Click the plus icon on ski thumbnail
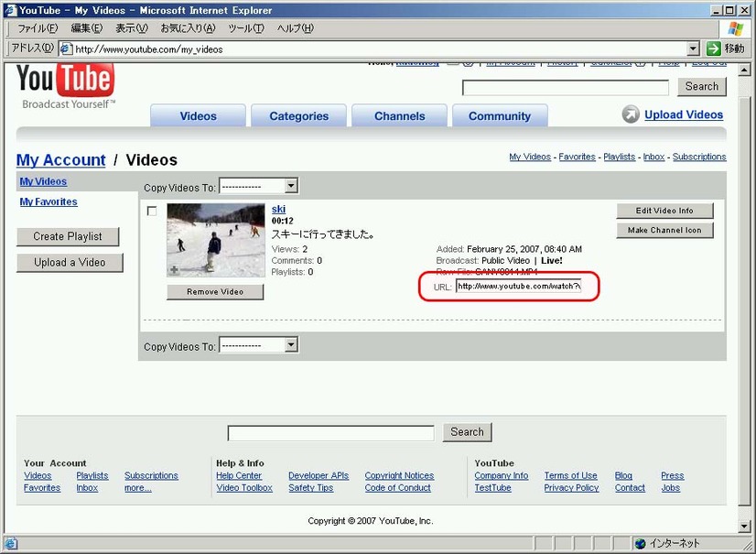The height and width of the screenshot is (554, 756). point(175,270)
